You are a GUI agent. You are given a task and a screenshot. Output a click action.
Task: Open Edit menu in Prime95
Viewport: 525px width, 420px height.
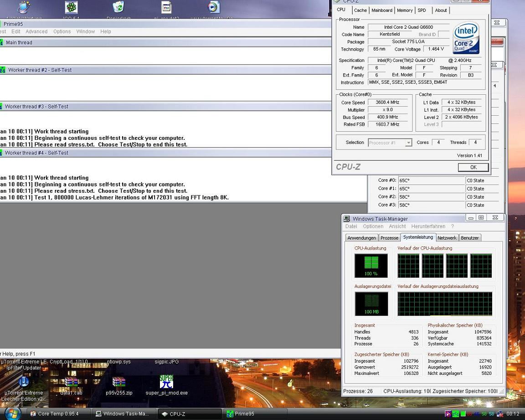(16, 31)
